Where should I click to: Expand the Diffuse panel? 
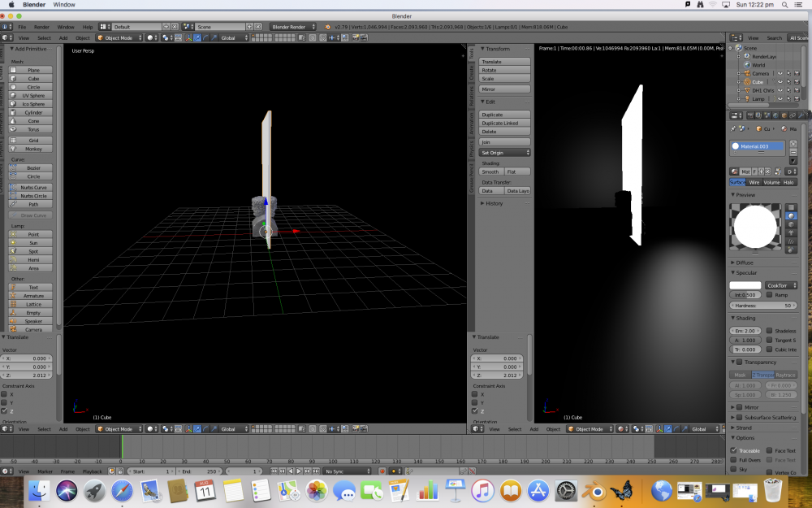(x=745, y=263)
